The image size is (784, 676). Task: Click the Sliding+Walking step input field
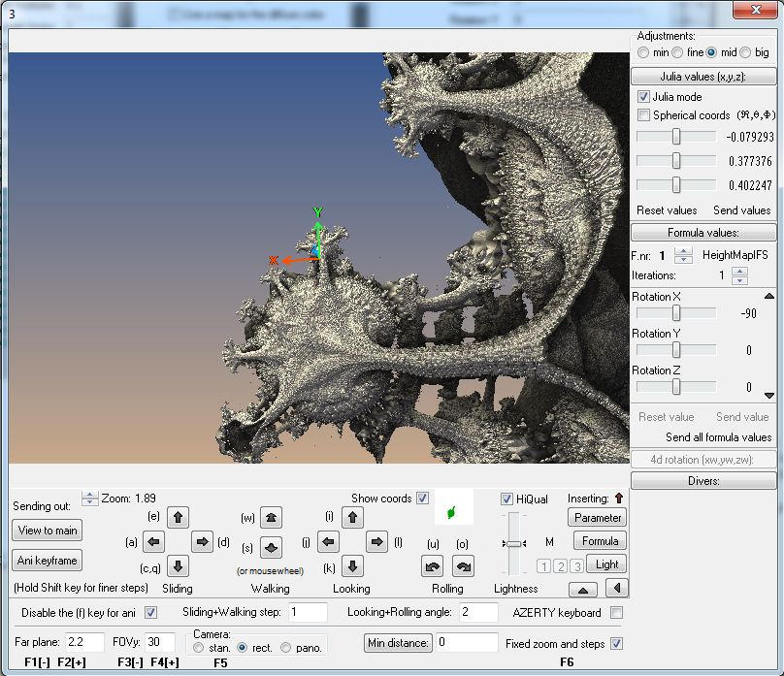308,612
